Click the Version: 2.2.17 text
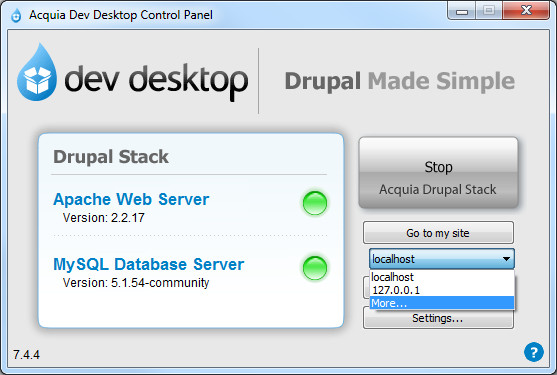Screen dimensions: 557x375 (x=103, y=218)
